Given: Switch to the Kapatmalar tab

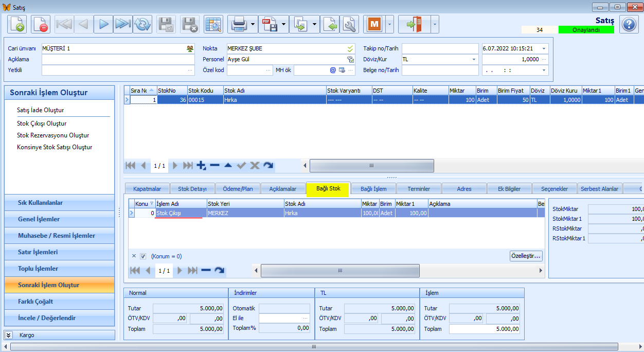Looking at the screenshot, I should coord(147,189).
